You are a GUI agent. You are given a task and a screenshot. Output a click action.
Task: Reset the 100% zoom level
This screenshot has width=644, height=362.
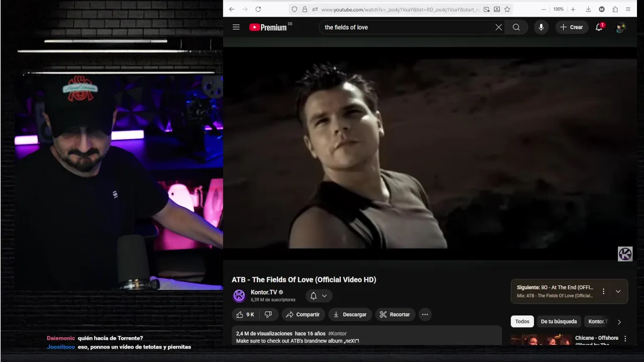click(558, 9)
